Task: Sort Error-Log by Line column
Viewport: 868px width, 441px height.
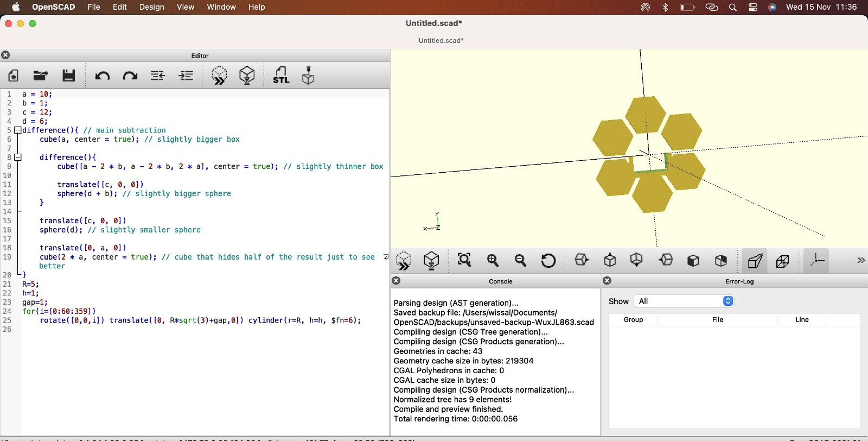Action: click(x=802, y=320)
